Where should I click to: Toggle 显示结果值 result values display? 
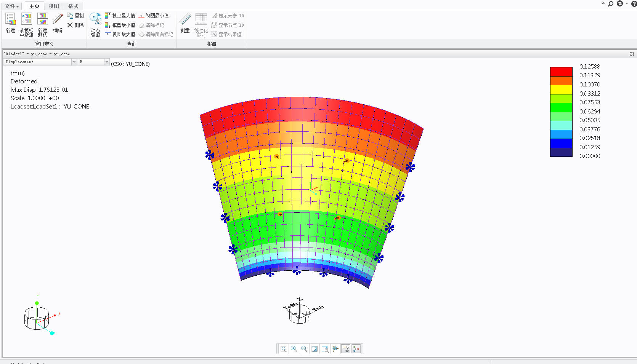[227, 34]
